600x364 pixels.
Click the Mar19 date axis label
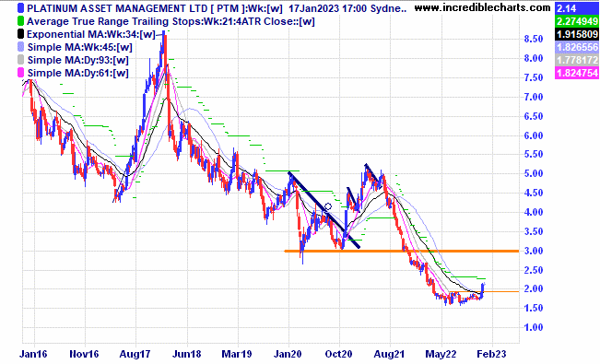[237, 354]
